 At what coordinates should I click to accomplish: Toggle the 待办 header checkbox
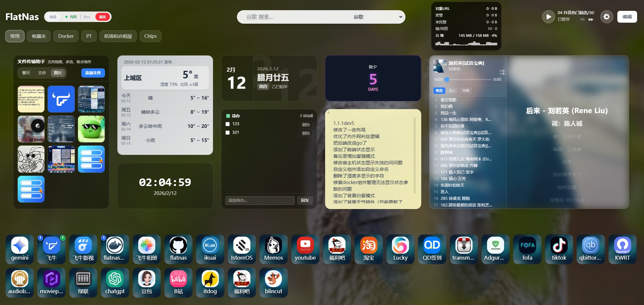point(228,116)
